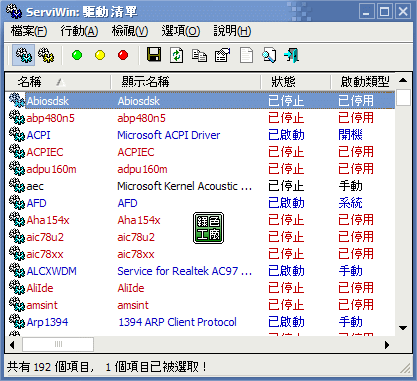Click the horizontal scrollbar left arrow
The image size is (417, 381).
(x=13, y=345)
